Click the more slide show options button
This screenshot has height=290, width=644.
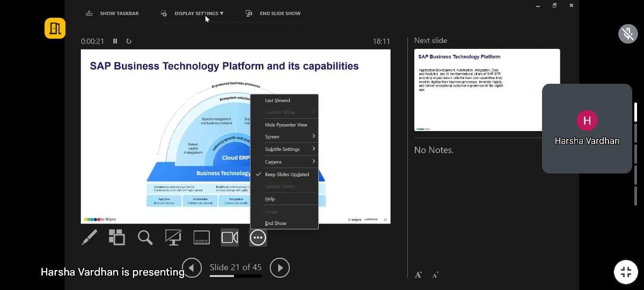258,237
